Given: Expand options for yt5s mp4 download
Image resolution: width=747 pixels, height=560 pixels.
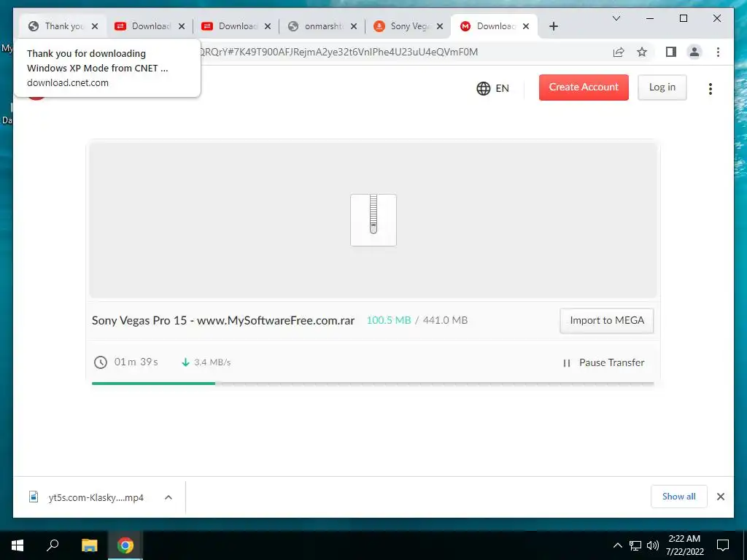Looking at the screenshot, I should point(169,497).
